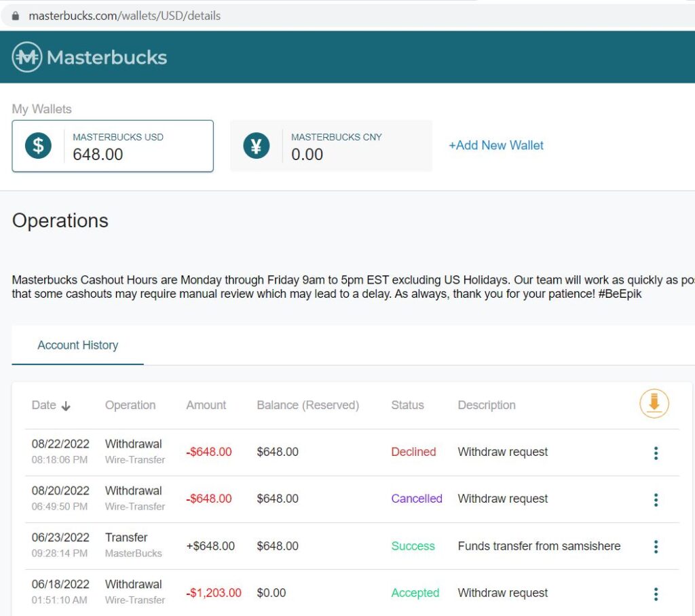Click the Masterbucks logo icon
The image size is (695, 616).
(x=27, y=57)
